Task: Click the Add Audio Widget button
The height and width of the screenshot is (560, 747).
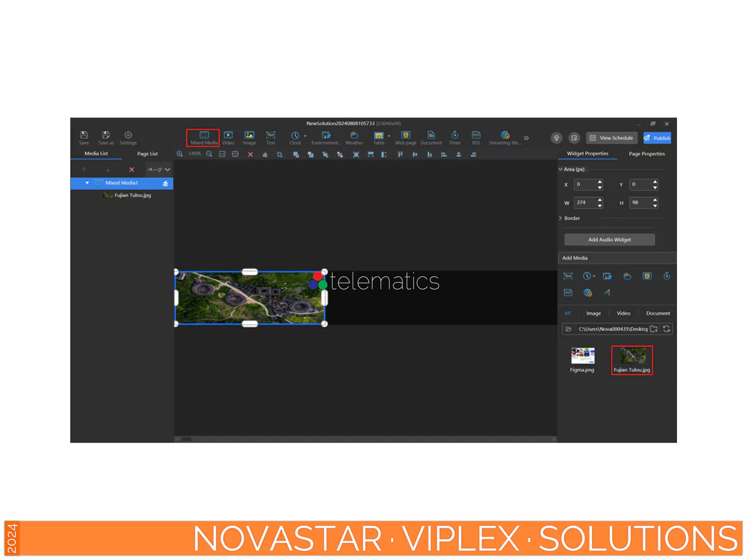Action: tap(609, 240)
